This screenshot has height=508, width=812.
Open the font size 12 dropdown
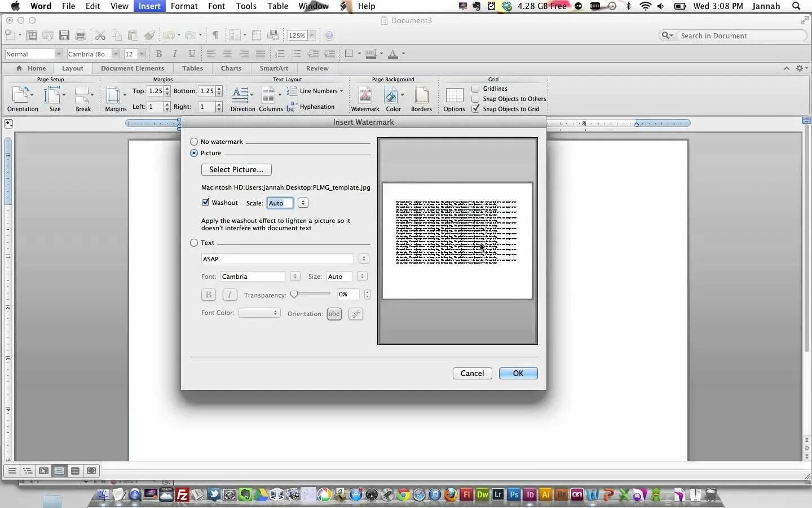point(142,54)
